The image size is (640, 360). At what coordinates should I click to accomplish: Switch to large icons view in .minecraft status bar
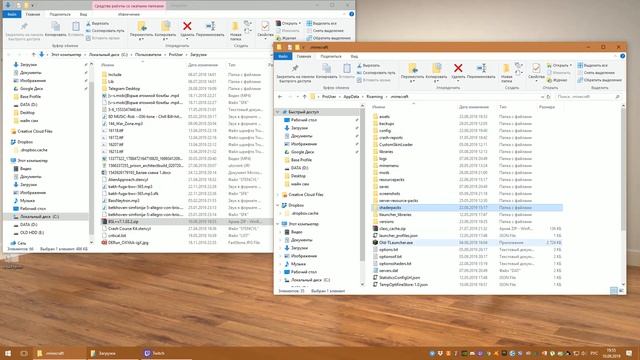[x=621, y=290]
